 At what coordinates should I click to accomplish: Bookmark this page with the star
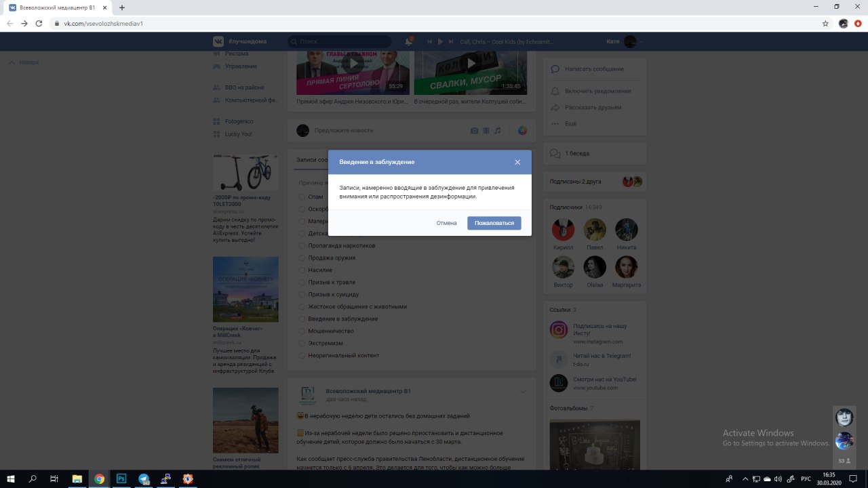pyautogui.click(x=825, y=23)
